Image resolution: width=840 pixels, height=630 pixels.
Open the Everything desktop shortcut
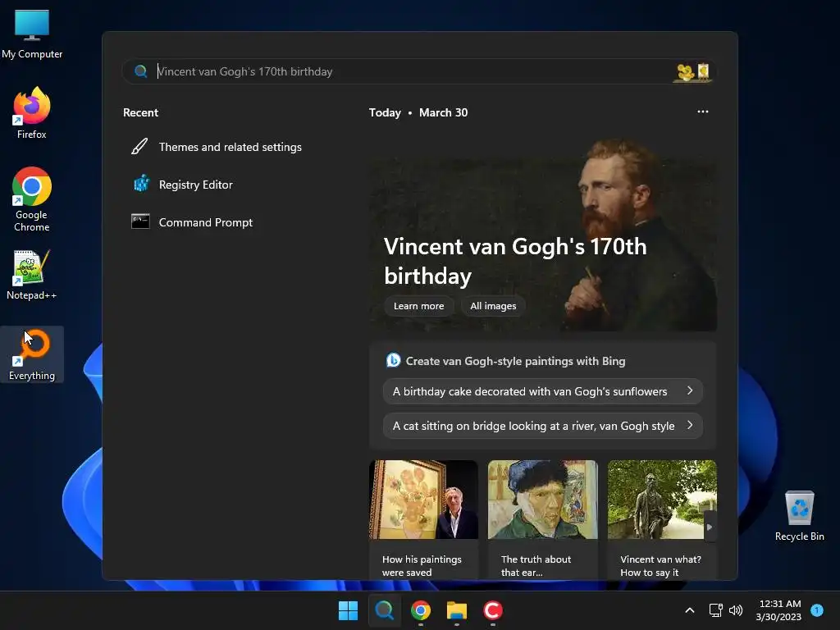point(32,354)
